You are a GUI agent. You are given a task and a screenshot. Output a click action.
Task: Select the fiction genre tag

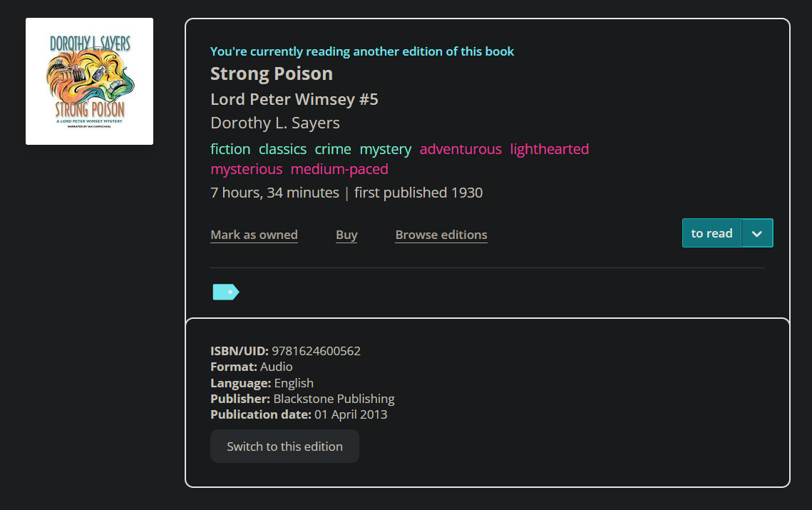230,149
